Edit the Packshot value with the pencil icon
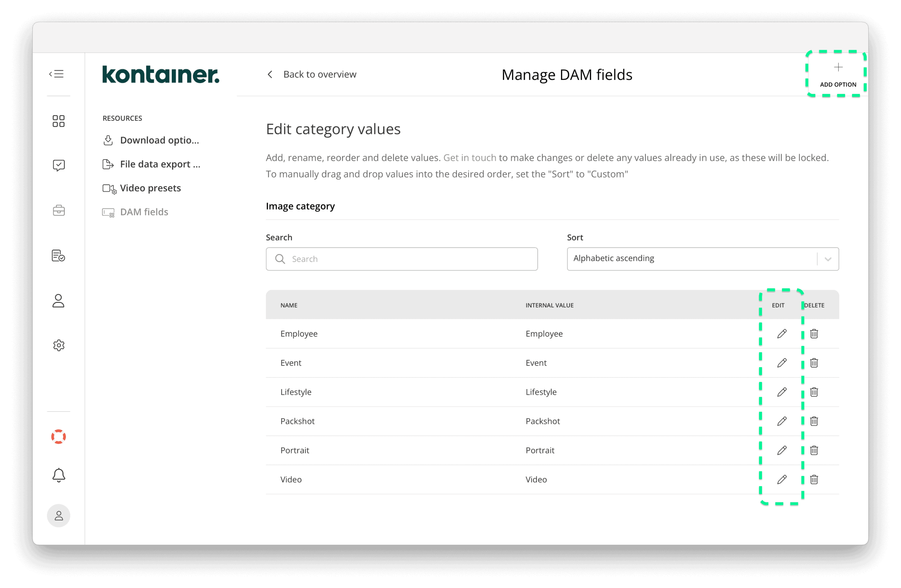 pos(781,421)
